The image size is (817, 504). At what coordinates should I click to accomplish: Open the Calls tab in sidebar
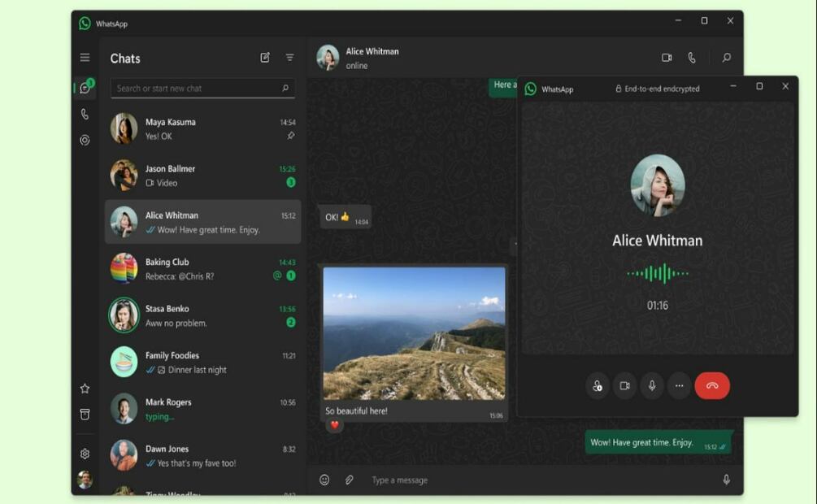pos(85,115)
